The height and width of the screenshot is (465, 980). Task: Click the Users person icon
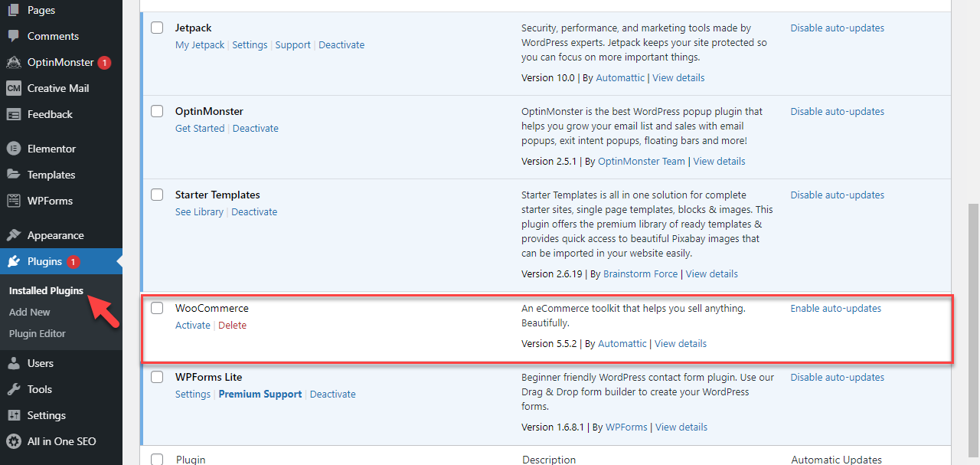click(14, 363)
